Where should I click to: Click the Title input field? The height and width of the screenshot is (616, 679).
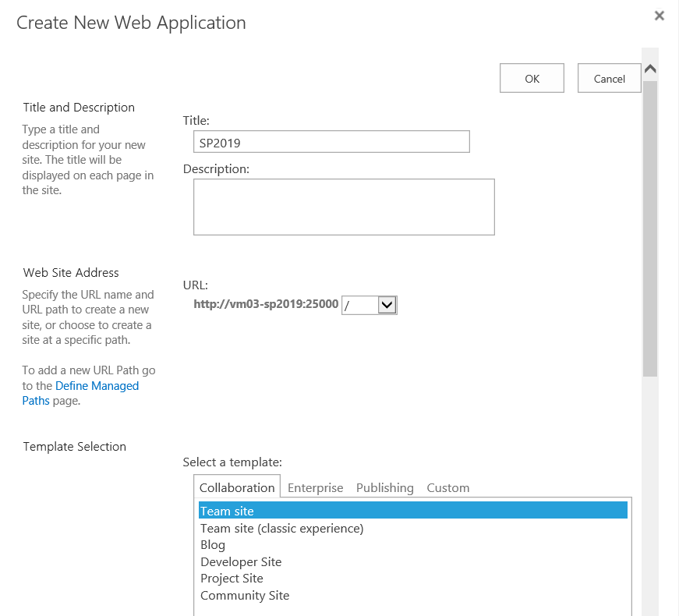pos(331,142)
